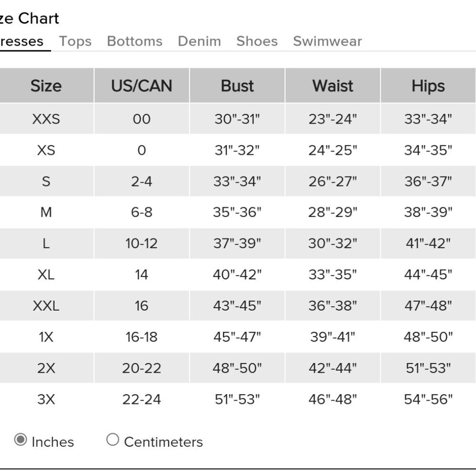Select the Inches radio button
Image resolution: width=476 pixels, height=476 pixels.
tap(20, 440)
